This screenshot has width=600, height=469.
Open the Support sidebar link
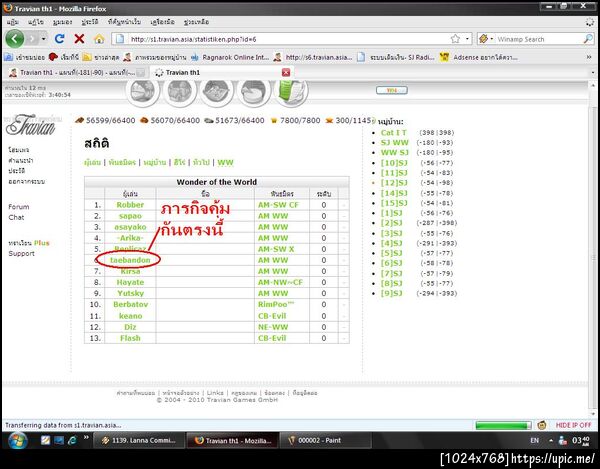(21, 254)
